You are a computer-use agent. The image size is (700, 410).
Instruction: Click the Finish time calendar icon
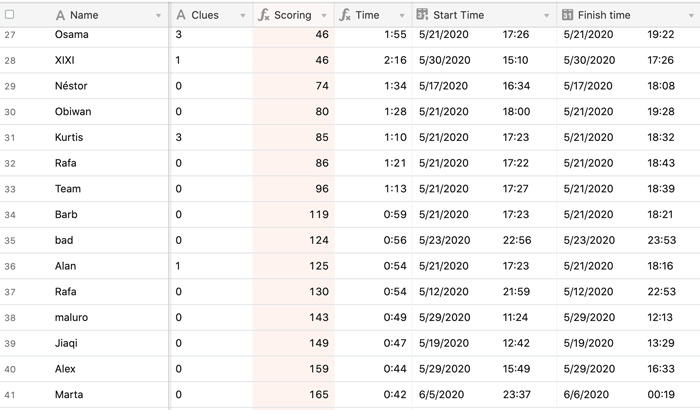pyautogui.click(x=567, y=15)
